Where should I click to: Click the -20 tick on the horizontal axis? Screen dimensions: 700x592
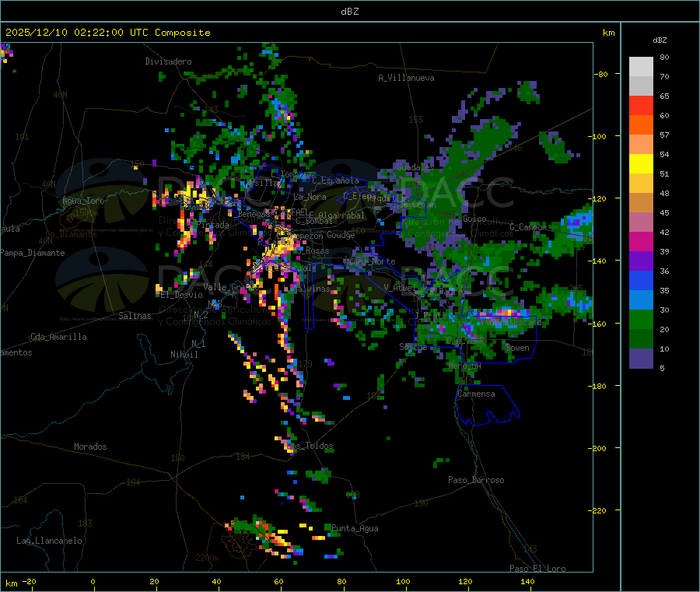29,581
